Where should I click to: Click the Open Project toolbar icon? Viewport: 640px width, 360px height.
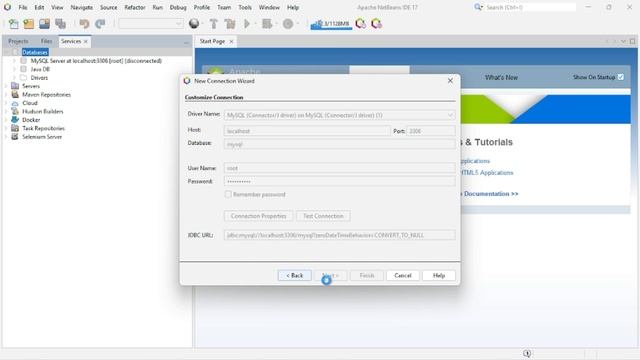tap(44, 24)
